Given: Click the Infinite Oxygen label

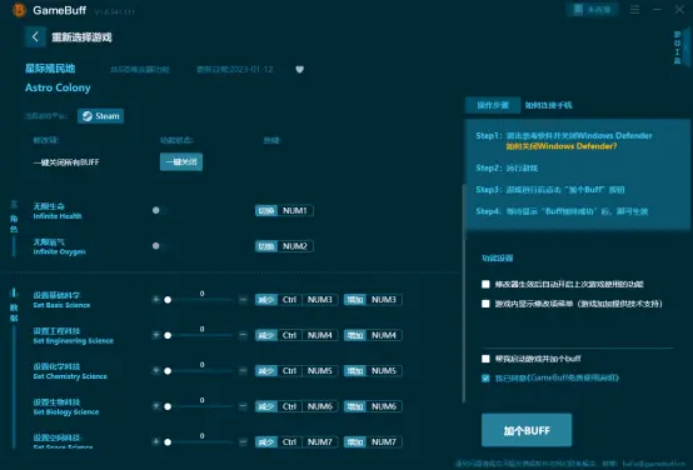Looking at the screenshot, I should 60,252.
